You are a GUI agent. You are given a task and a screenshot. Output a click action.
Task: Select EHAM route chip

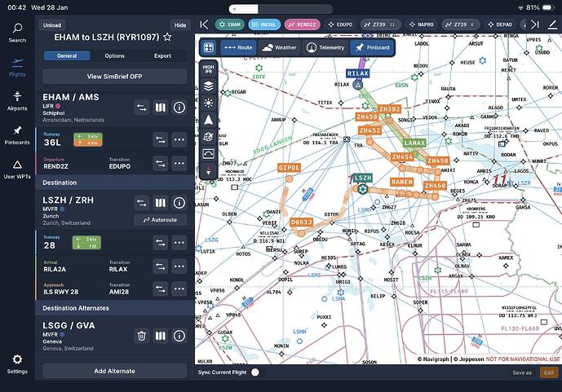230,24
